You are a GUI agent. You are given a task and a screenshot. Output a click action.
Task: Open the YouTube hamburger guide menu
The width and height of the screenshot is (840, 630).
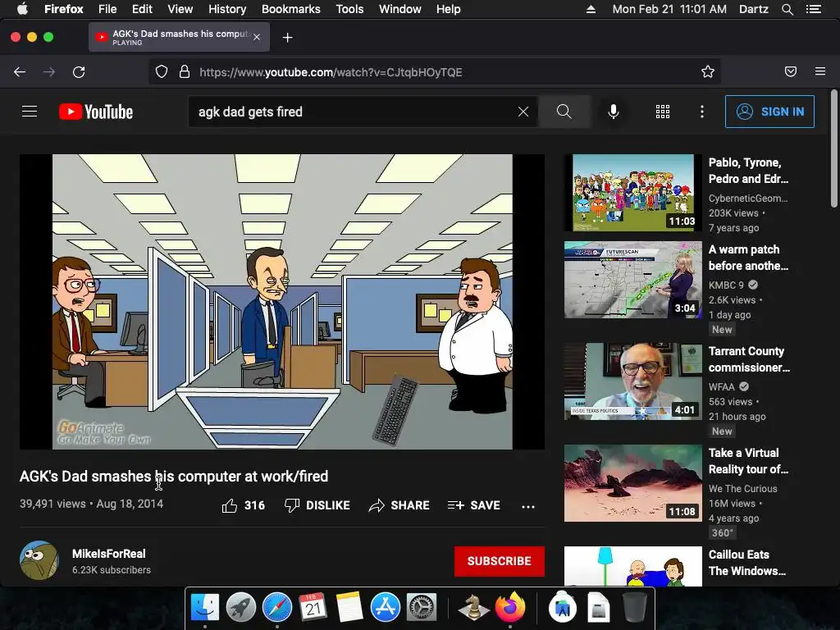point(30,112)
